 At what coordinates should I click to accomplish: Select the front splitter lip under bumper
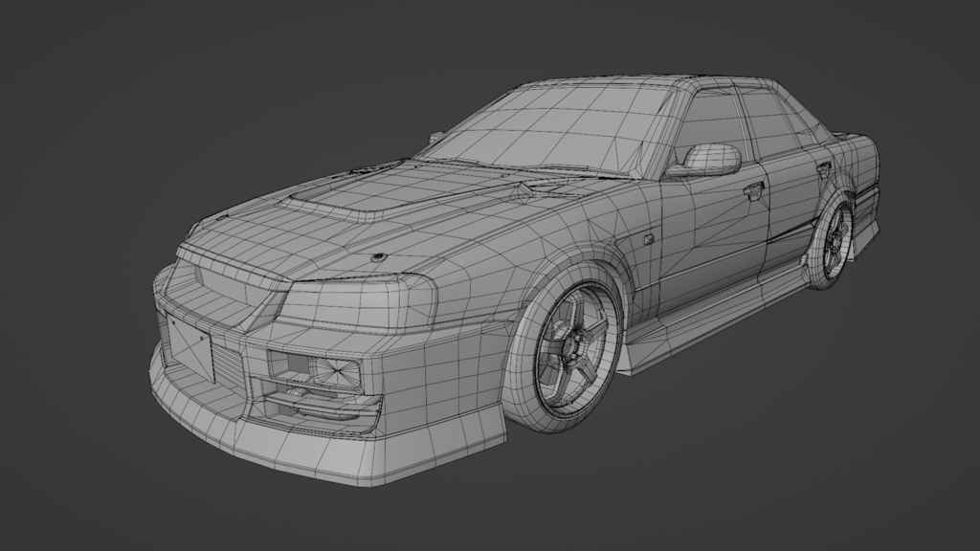[x=287, y=450]
